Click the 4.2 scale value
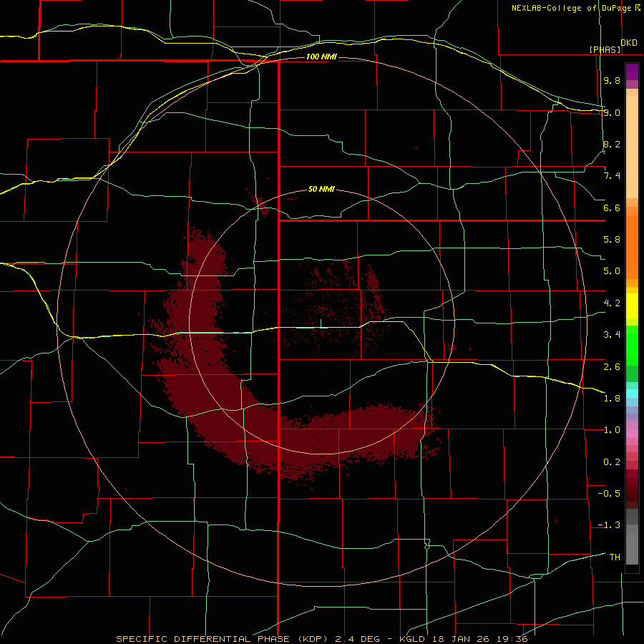 612,303
